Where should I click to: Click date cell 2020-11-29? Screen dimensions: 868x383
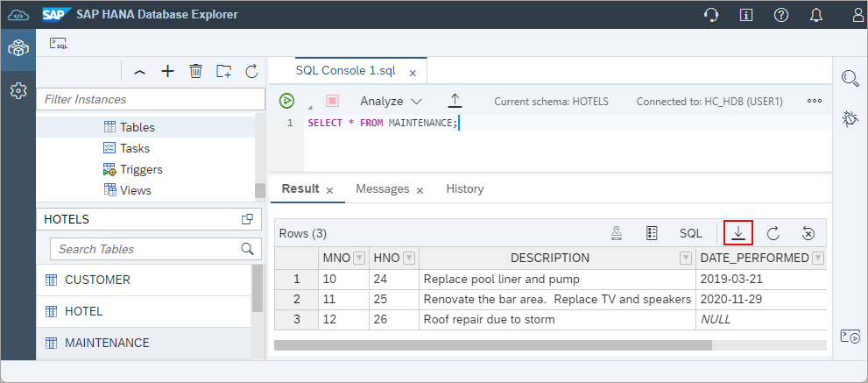pos(761,300)
